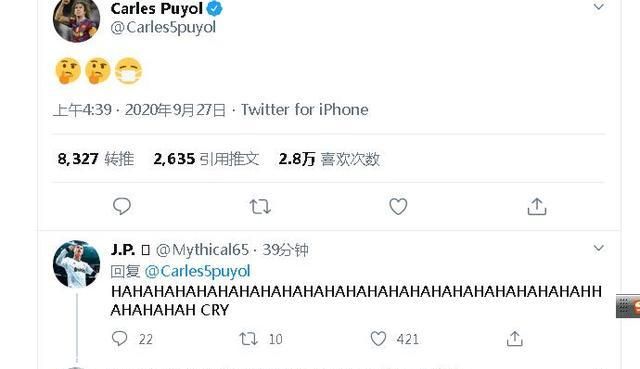
Task: View the 2.8万 likes list
Action: click(329, 159)
